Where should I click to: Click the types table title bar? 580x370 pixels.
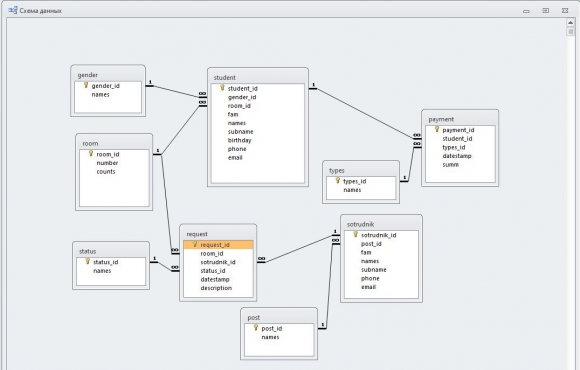tap(361, 170)
